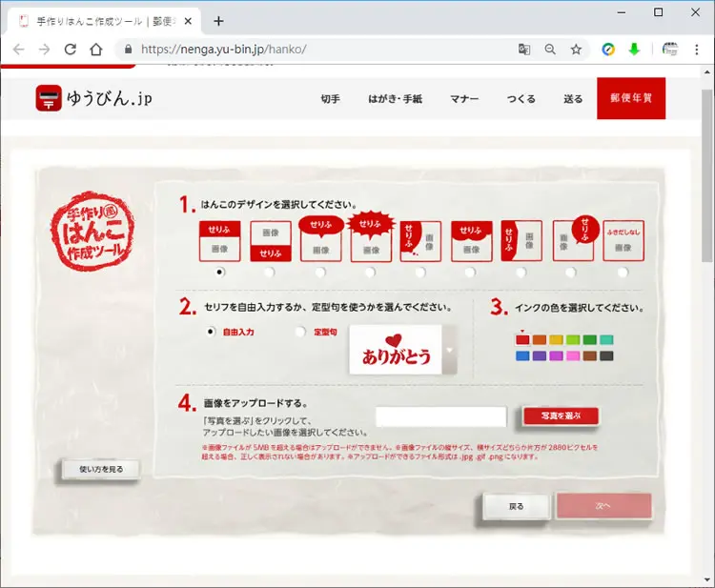Screen dimensions: 715x588
Task: Open the green download arrow extension
Action: pyautogui.click(x=634, y=50)
